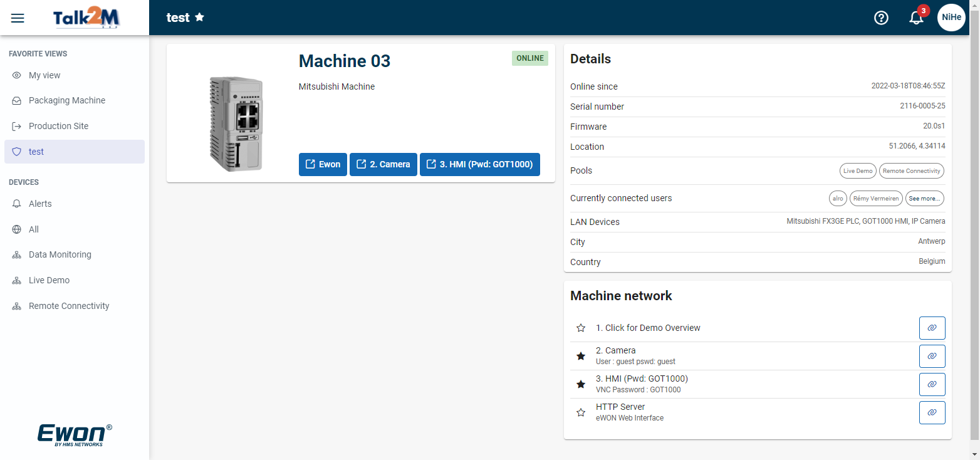The image size is (980, 460).
Task: Click the Remote Connectivity pool chip
Action: pyautogui.click(x=912, y=170)
